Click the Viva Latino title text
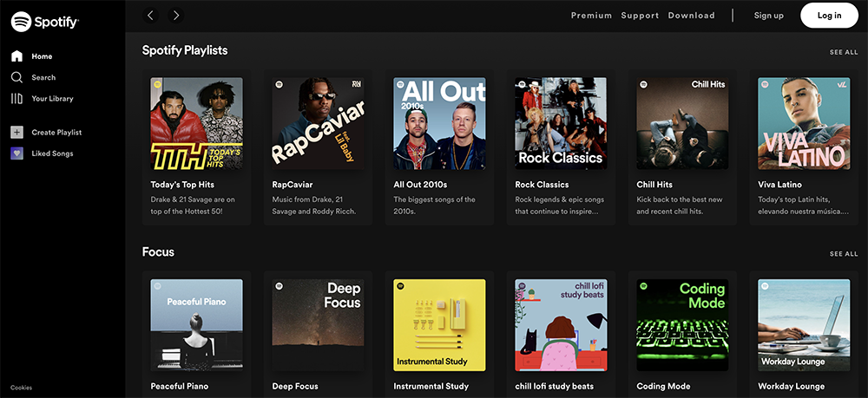This screenshot has height=398, width=868. [x=780, y=185]
